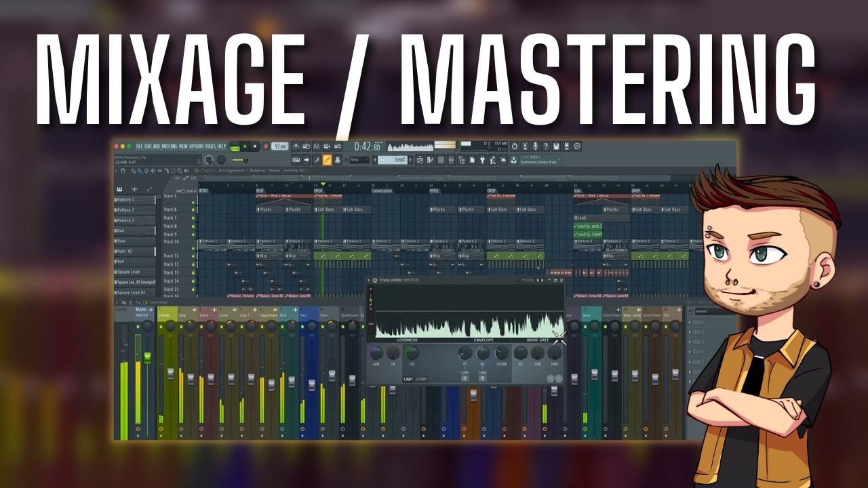Click the stop transport button
868x488 pixels.
[x=255, y=146]
